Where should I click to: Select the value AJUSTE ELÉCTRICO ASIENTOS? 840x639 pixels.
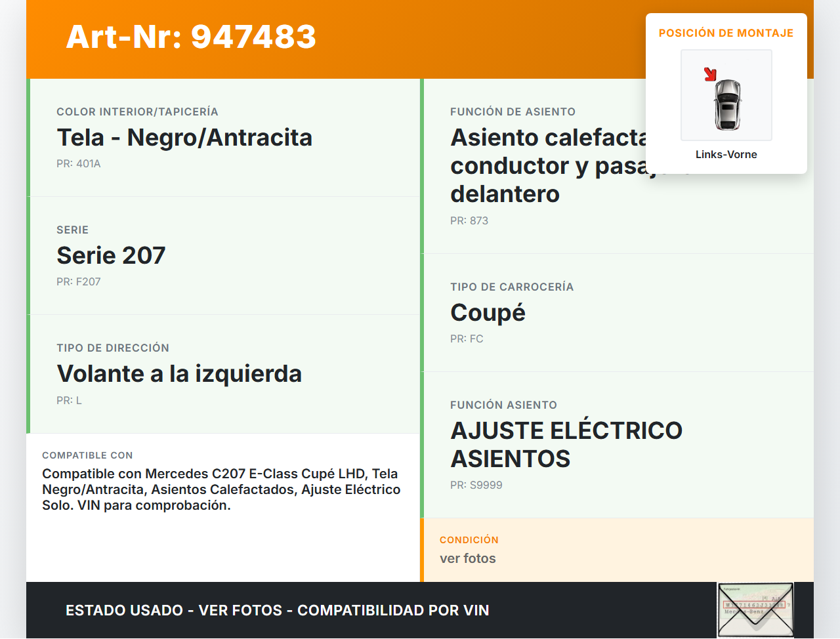566,445
